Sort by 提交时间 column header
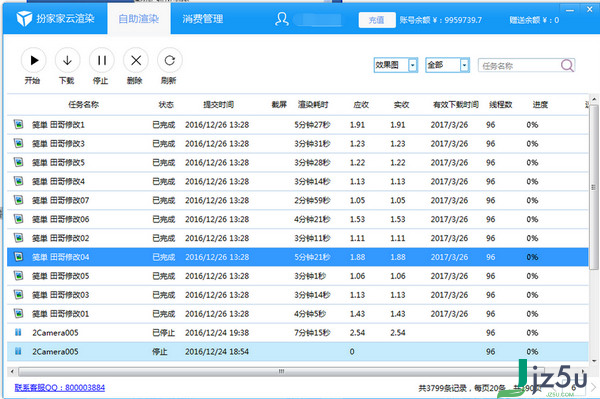This screenshot has height=399, width=600. [x=218, y=105]
